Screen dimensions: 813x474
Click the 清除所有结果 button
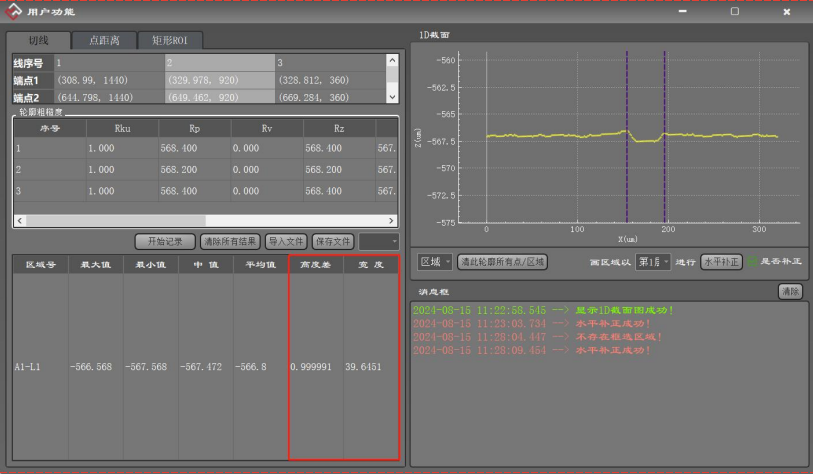click(231, 241)
